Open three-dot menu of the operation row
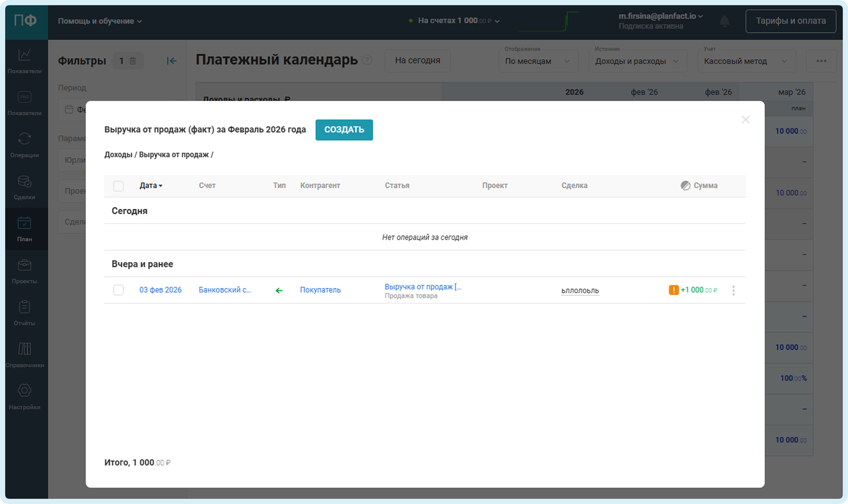The image size is (848, 504). [733, 290]
